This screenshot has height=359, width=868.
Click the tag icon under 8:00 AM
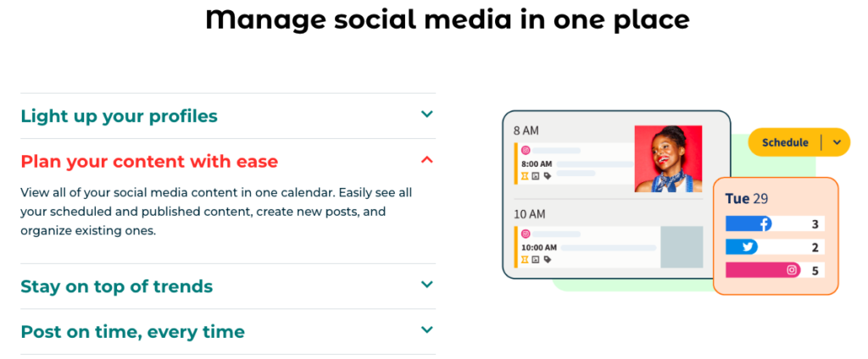[548, 176]
